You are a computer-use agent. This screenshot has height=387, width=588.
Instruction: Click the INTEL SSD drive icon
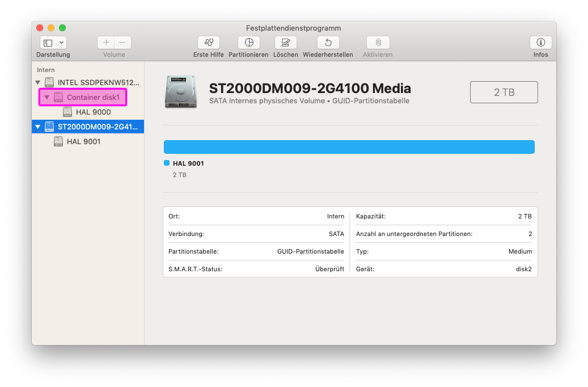click(49, 82)
